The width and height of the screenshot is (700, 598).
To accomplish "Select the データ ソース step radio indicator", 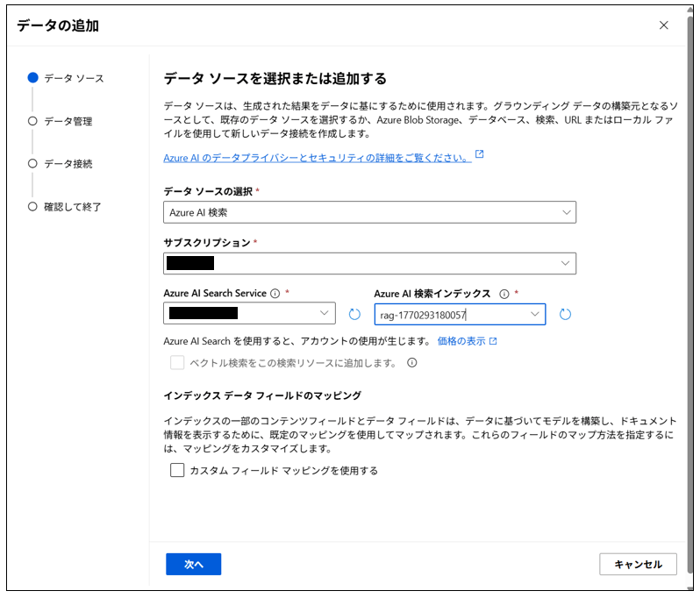I will click(32, 78).
